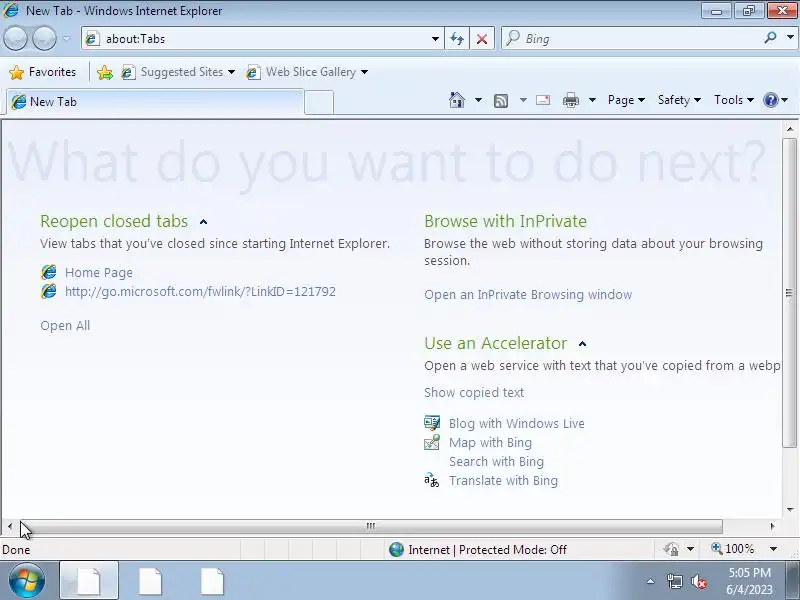Open the Print options dropdown arrow
Viewport: 800px width, 600px height.
[592, 100]
